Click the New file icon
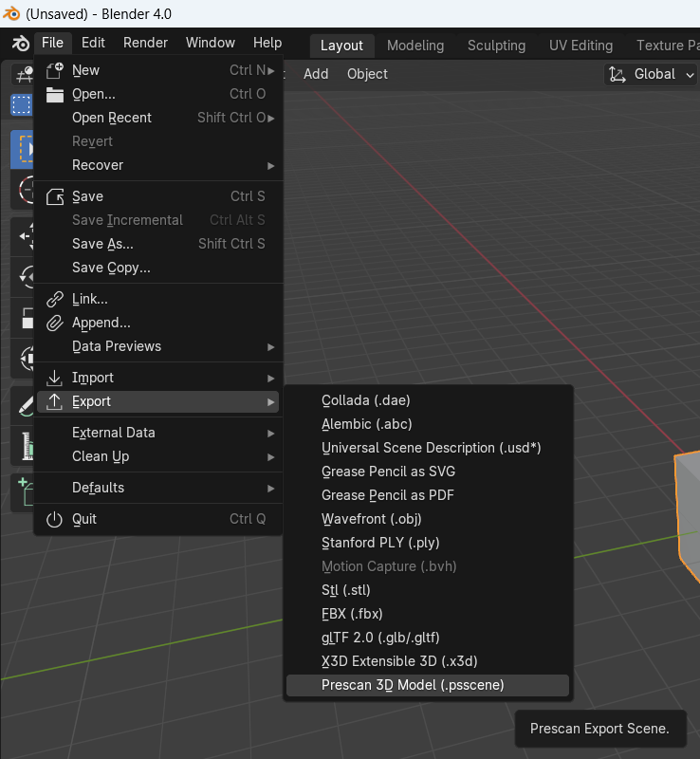 pyautogui.click(x=55, y=70)
